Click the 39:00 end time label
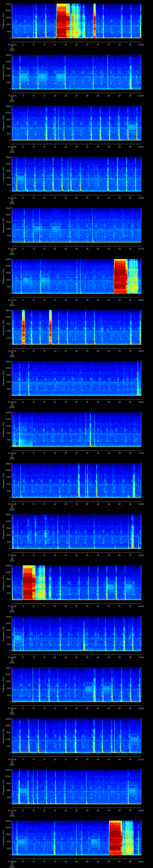 click(x=141, y=861)
